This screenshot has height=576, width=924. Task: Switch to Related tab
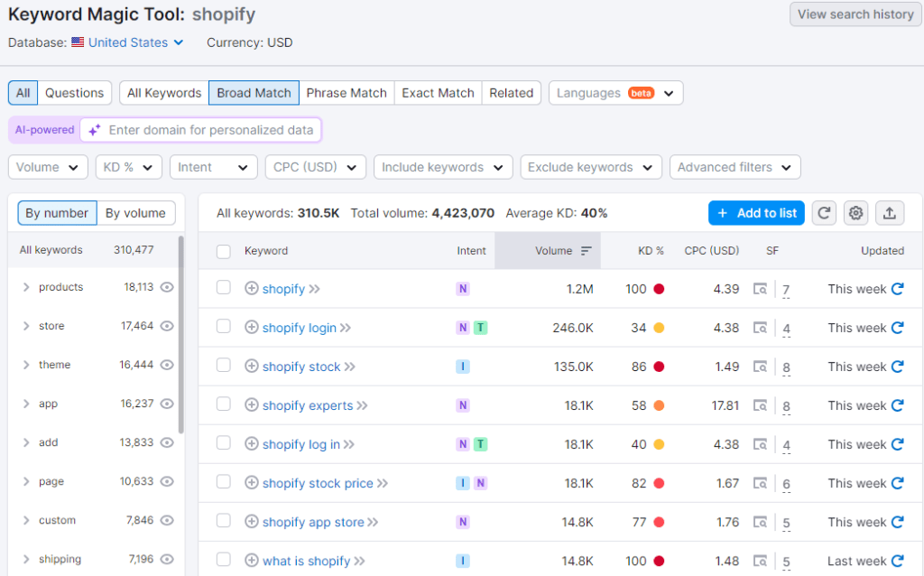(x=511, y=93)
